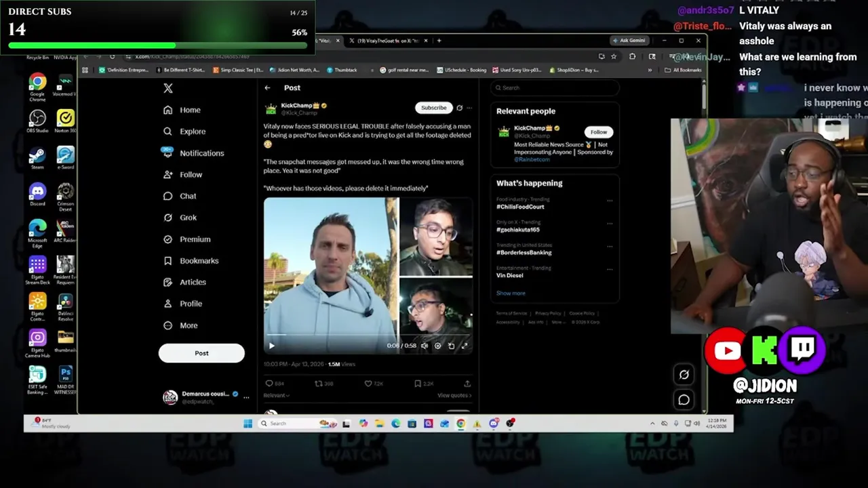This screenshot has width=868, height=488.
Task: Open the #gachiakuta165 trend
Action: 518,230
